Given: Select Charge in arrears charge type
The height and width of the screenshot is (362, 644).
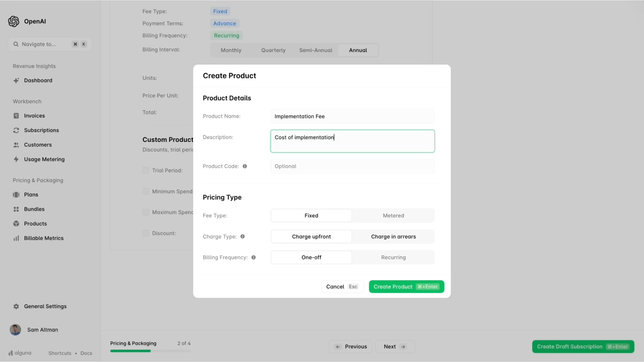Looking at the screenshot, I should (393, 236).
